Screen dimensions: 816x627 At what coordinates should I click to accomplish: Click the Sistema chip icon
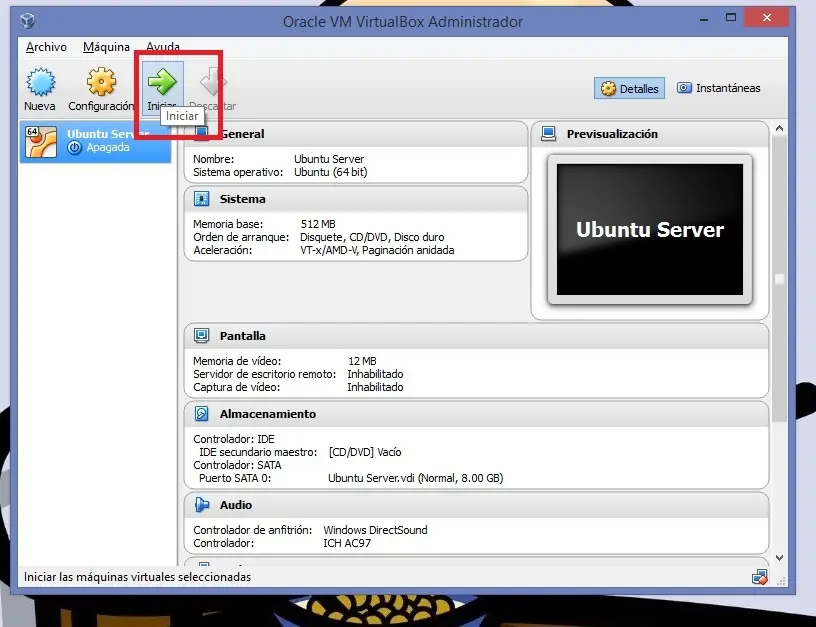coord(201,199)
